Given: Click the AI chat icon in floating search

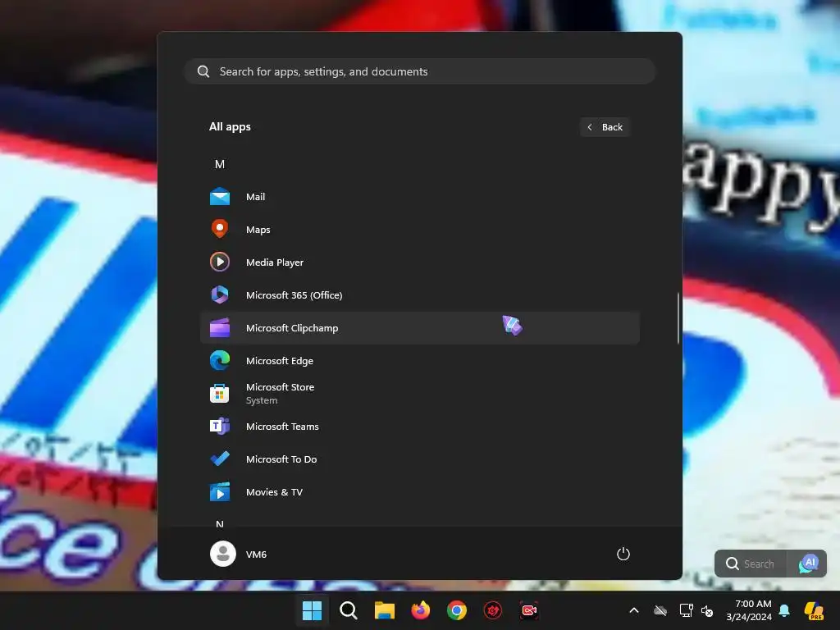Looking at the screenshot, I should [809, 564].
